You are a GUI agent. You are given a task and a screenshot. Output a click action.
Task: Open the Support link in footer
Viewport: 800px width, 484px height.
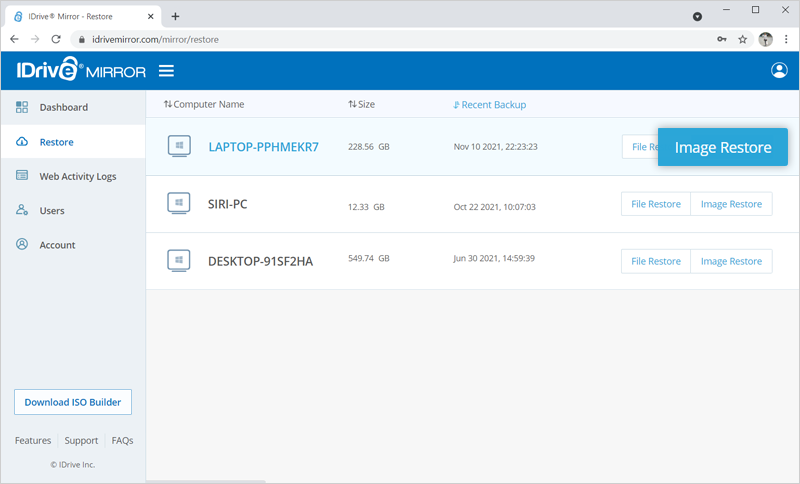tap(81, 440)
